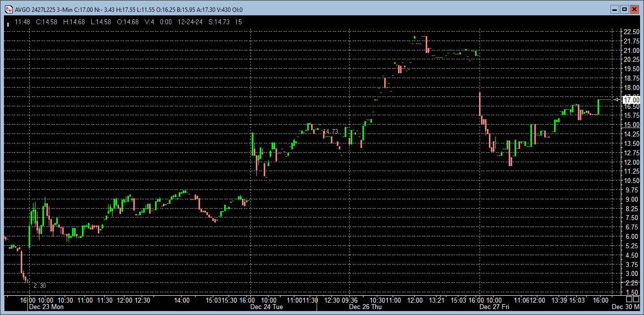Minimize the AVGO chart window
The image size is (644, 315).
coord(614,9)
